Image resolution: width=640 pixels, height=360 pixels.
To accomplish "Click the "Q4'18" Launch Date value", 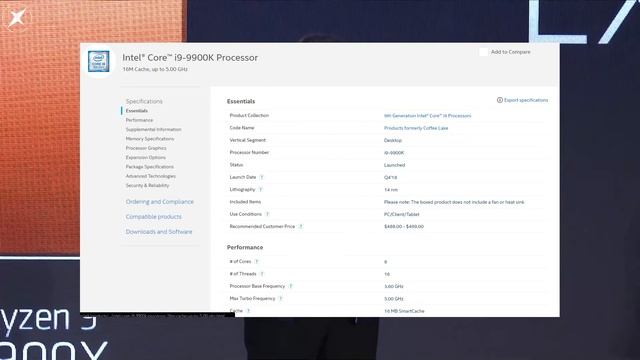I will click(390, 178).
